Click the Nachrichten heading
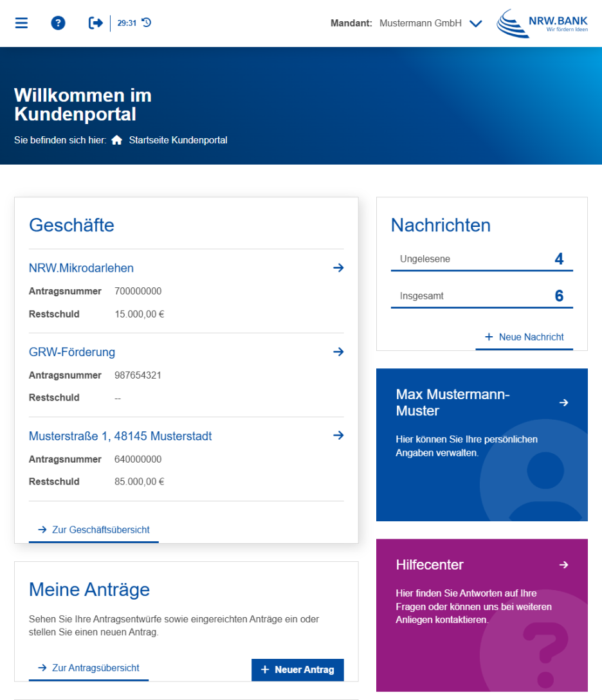 (x=441, y=226)
